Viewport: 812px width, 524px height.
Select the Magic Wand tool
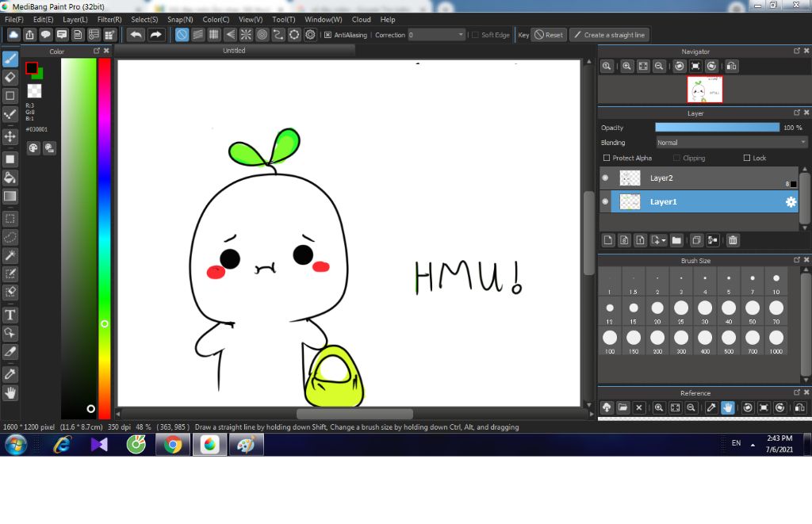(10, 255)
